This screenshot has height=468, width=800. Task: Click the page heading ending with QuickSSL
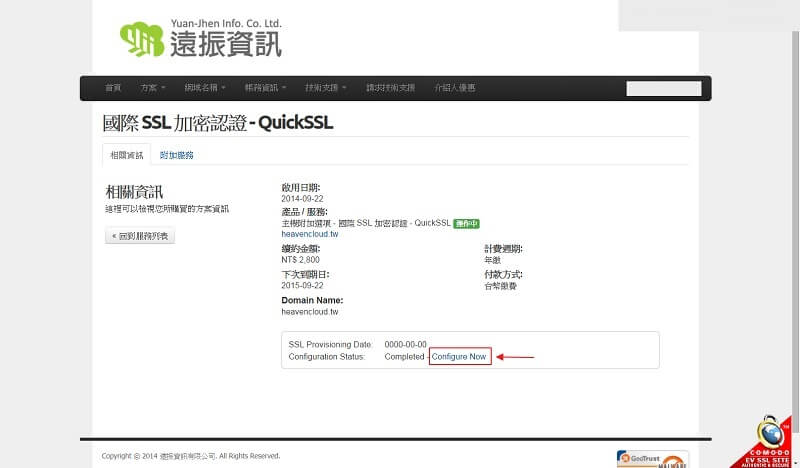(x=218, y=123)
